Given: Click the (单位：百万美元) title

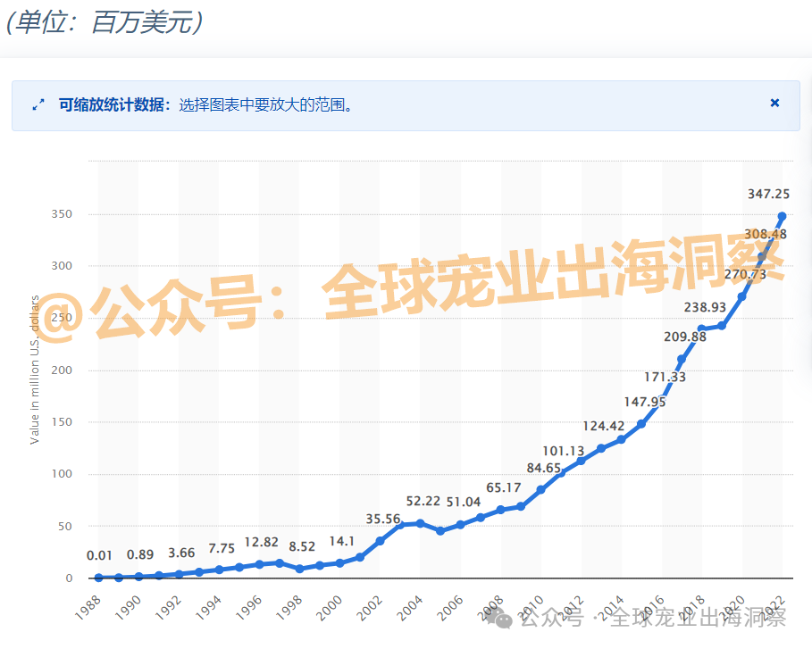Looking at the screenshot, I should pos(105,16).
